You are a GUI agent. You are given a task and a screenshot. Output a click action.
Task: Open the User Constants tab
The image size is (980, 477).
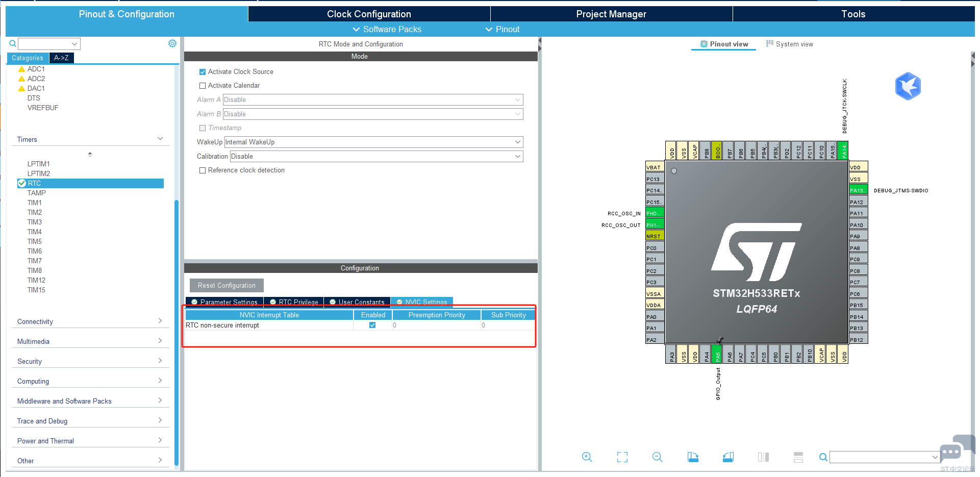click(x=357, y=302)
